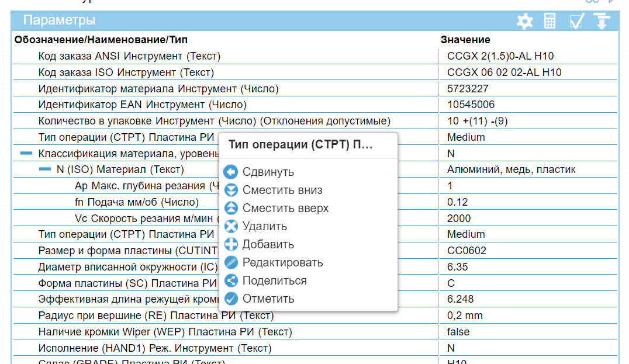Click the Сместить вверх icon
Image resolution: width=629 pixels, height=364 pixels.
[231, 208]
